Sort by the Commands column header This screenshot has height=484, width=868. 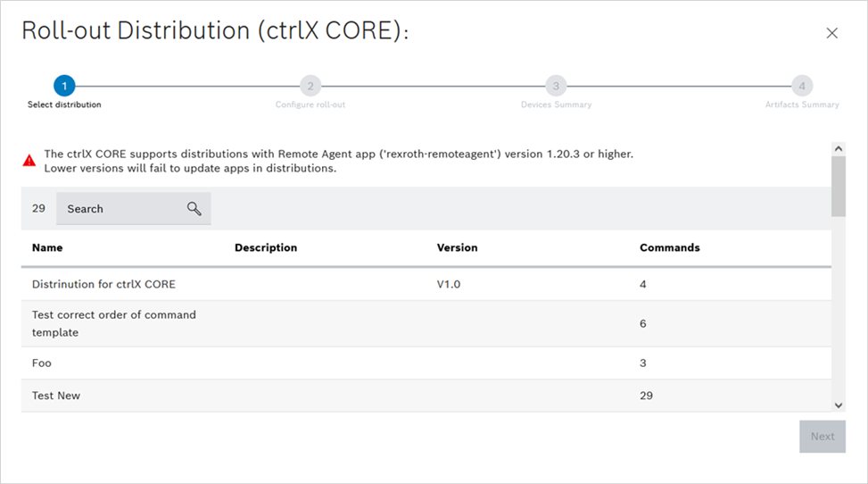coord(669,247)
